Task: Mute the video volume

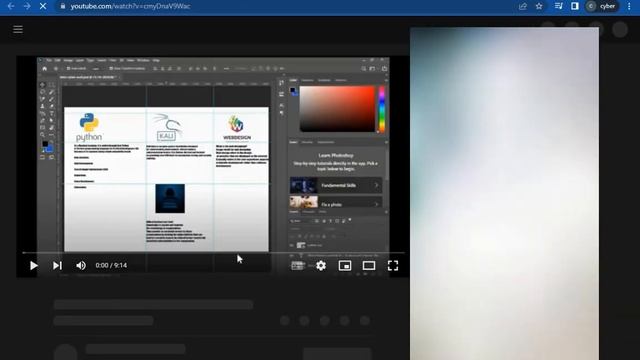Action: [81, 266]
